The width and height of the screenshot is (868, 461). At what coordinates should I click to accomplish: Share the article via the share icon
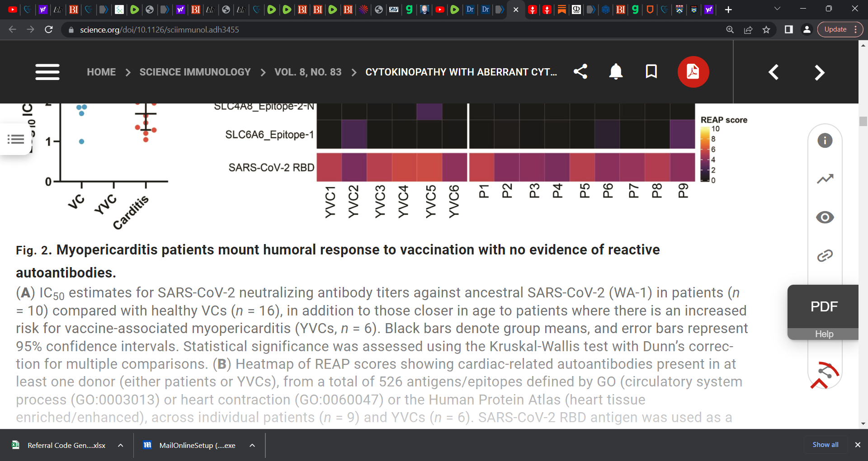point(580,71)
